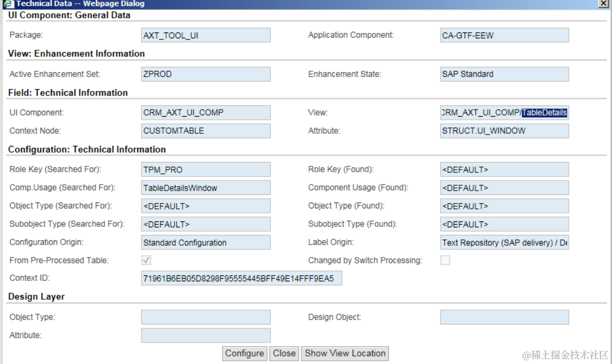Close the Technical Data dialog window
The image size is (612, 364).
click(x=603, y=4)
